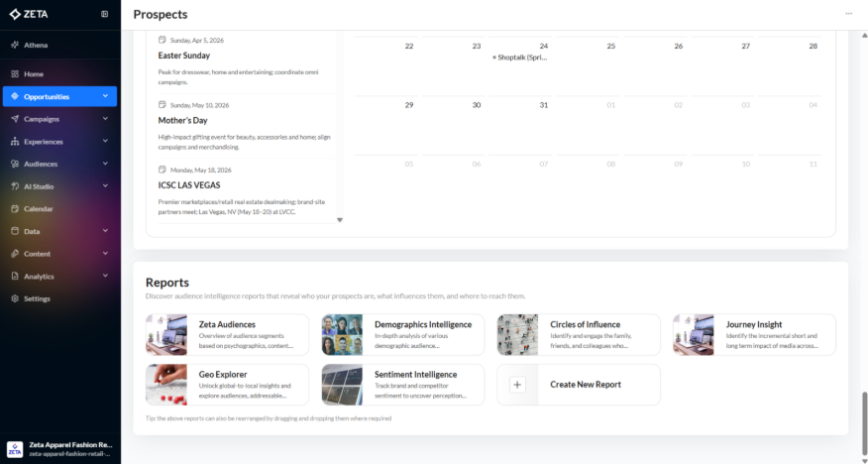This screenshot has height=464, width=868.
Task: Click the Athena icon in the sidebar
Action: pos(15,45)
